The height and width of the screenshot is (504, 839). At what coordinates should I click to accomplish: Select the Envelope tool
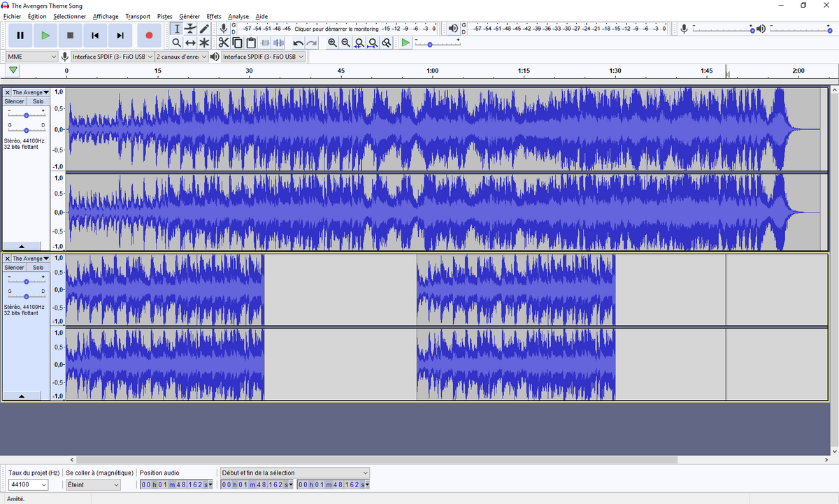tap(190, 29)
